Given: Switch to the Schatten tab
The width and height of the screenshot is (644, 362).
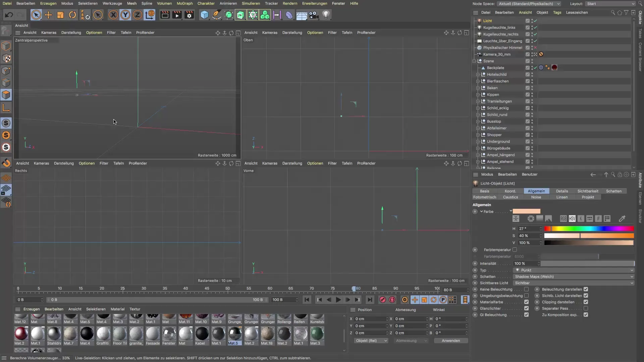Looking at the screenshot, I should coord(614,191).
